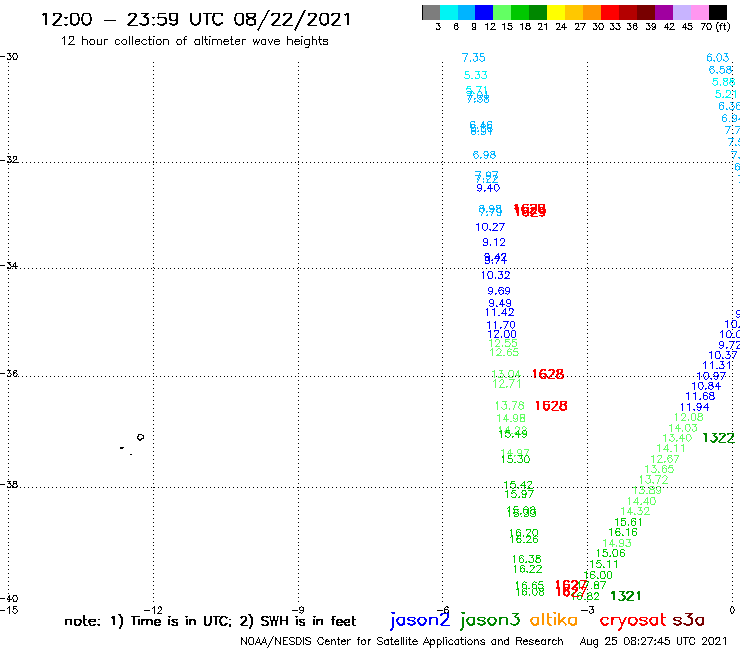Click the wave height value 15.97
The image size is (740, 650).
click(x=519, y=494)
